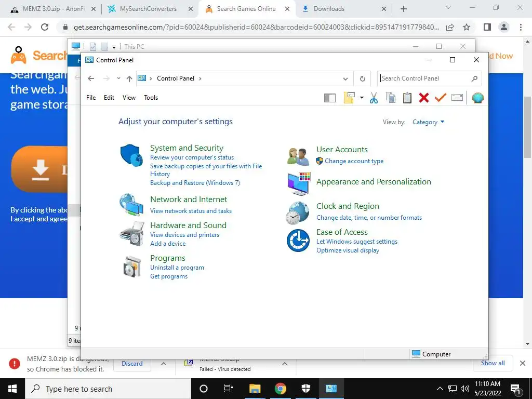Image resolution: width=532 pixels, height=399 pixels.
Task: Click the Programs disc box icon
Action: coord(132,267)
